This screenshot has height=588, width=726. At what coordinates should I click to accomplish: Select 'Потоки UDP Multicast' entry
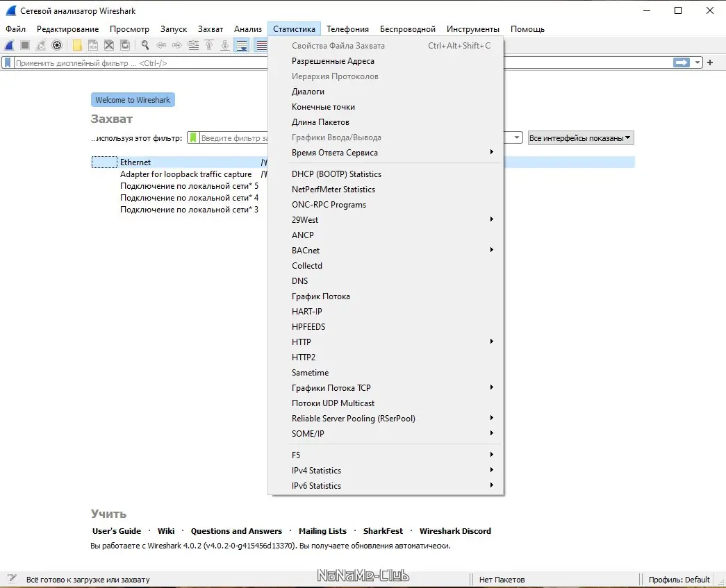[386, 403]
